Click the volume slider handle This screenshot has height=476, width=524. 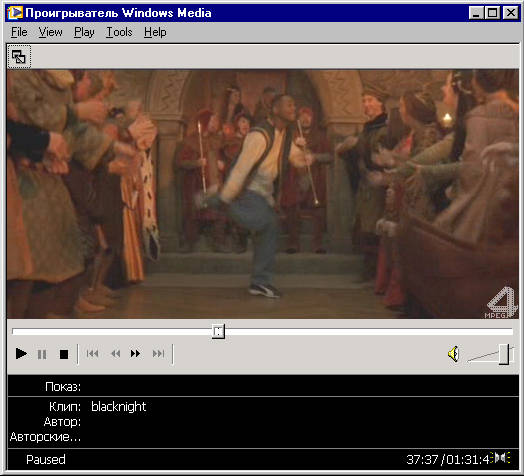[504, 354]
